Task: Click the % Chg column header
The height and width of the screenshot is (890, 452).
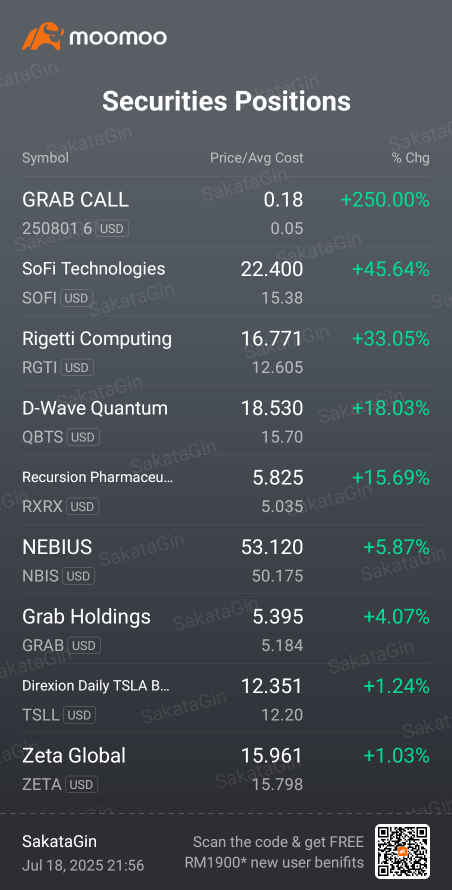Action: point(411,158)
